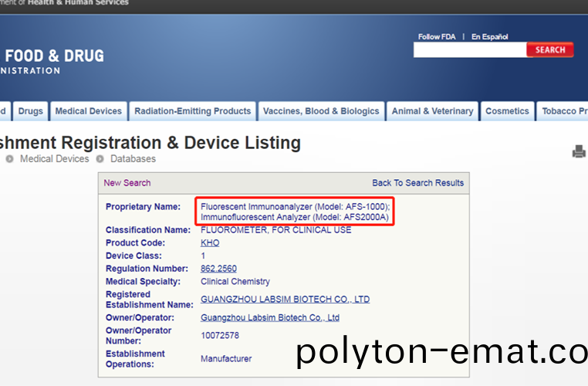Open product code KHO link
588x386 pixels.
pyautogui.click(x=210, y=243)
